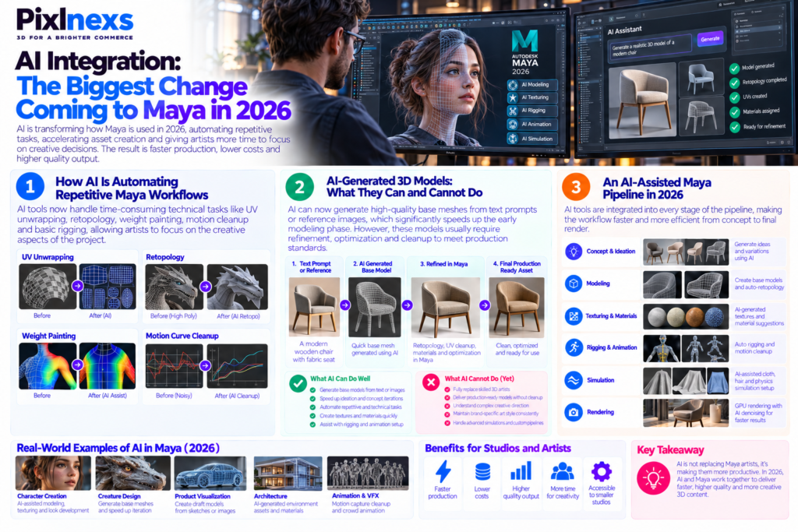
Task: Click heading 'Benefits for Studios and Artists'
Action: click(498, 448)
